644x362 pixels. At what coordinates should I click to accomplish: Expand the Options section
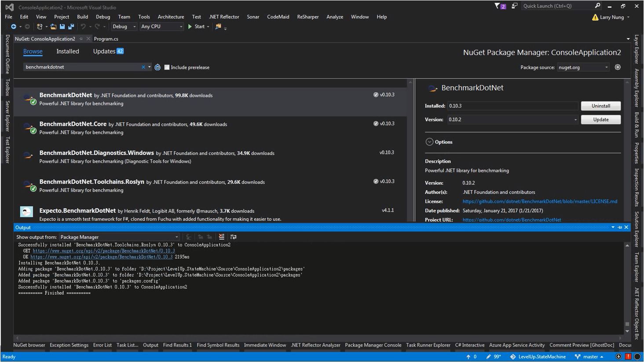[x=429, y=142]
